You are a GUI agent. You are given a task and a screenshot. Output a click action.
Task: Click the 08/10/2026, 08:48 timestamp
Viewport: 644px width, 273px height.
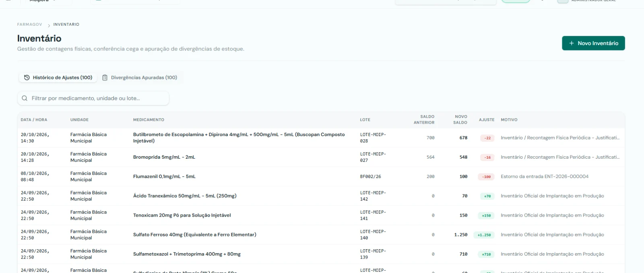point(35,176)
